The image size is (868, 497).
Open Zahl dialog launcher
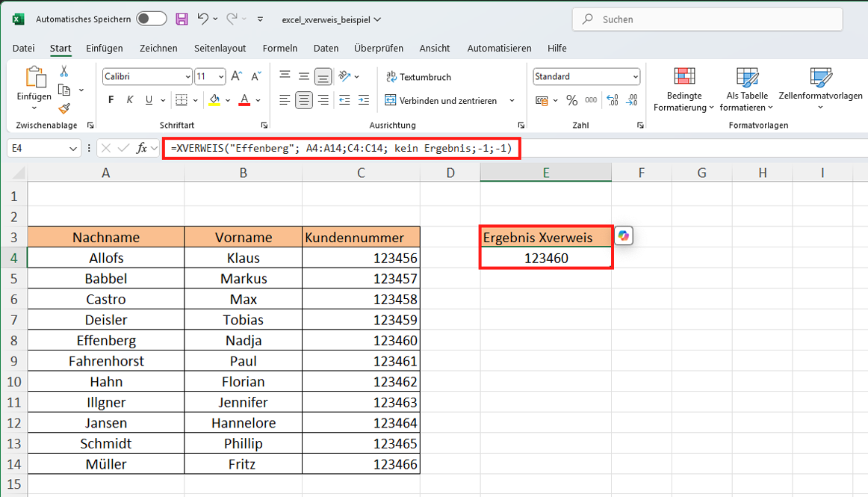point(640,126)
